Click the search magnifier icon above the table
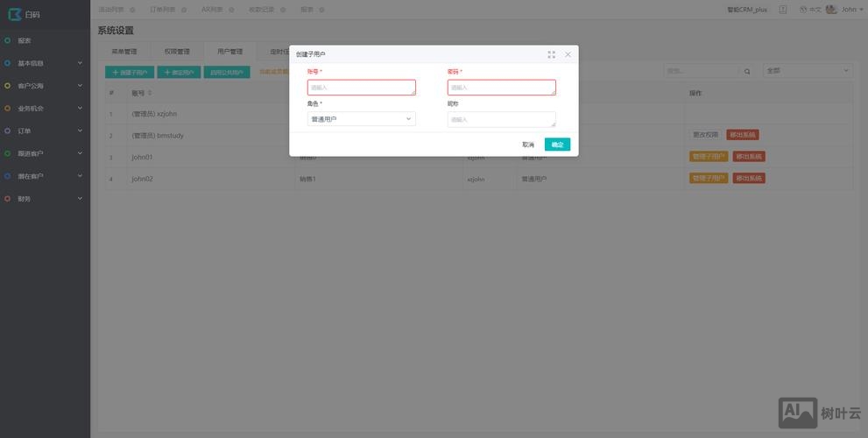This screenshot has height=438, width=868. [747, 71]
